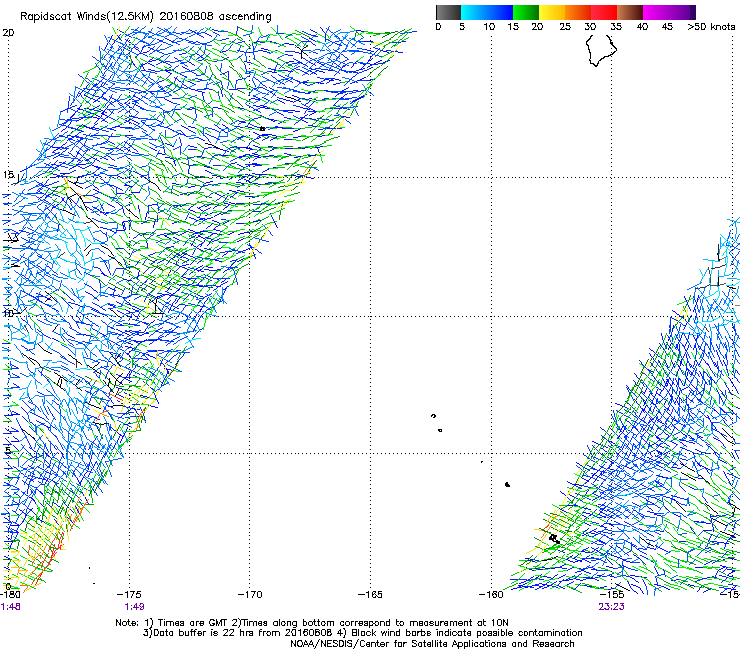
Task: Click the purple 1:48 time label
Action: tap(10, 607)
